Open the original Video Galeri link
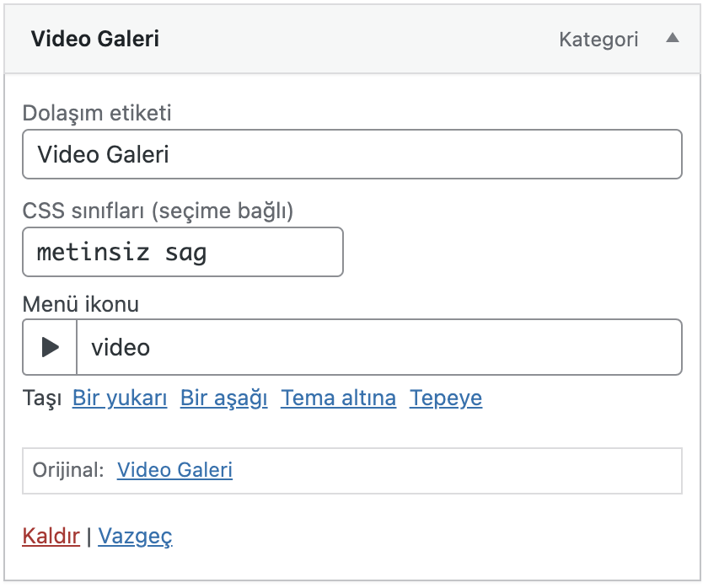This screenshot has width=708, height=588. pyautogui.click(x=174, y=470)
